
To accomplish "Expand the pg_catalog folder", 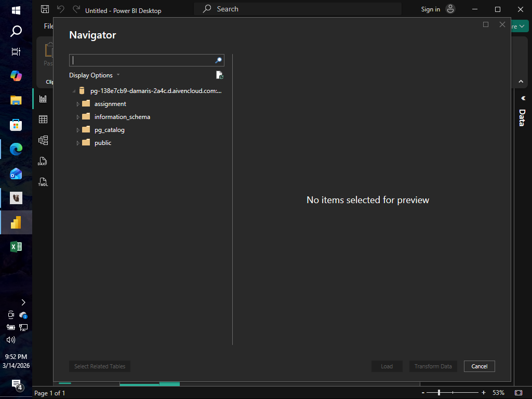I will point(78,130).
